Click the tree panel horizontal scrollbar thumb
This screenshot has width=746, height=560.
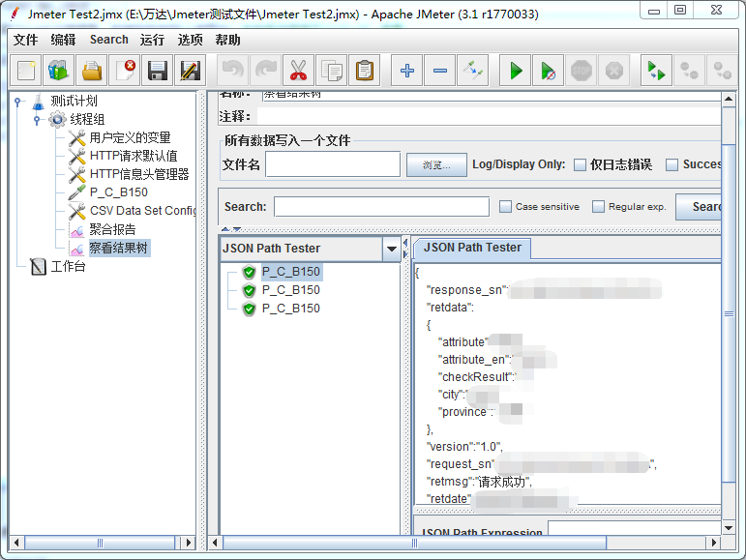coord(100,543)
